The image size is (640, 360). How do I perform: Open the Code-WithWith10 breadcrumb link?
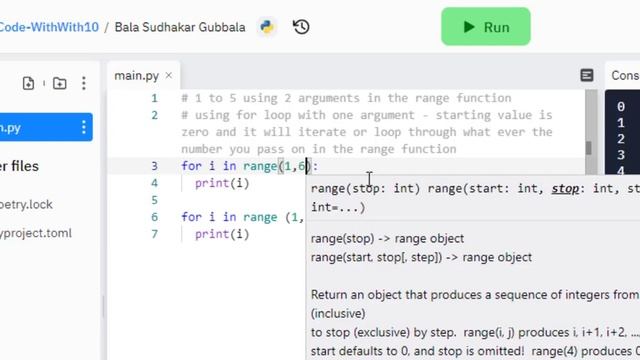coord(49,27)
